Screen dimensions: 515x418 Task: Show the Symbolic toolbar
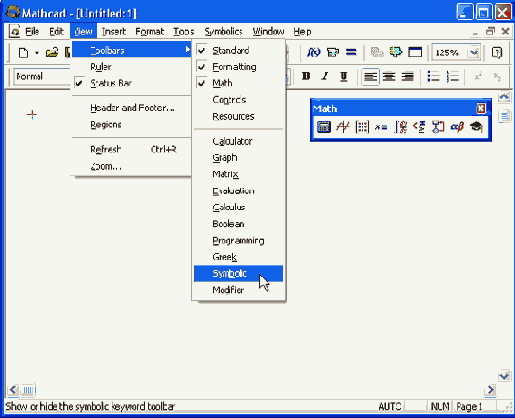click(238, 274)
